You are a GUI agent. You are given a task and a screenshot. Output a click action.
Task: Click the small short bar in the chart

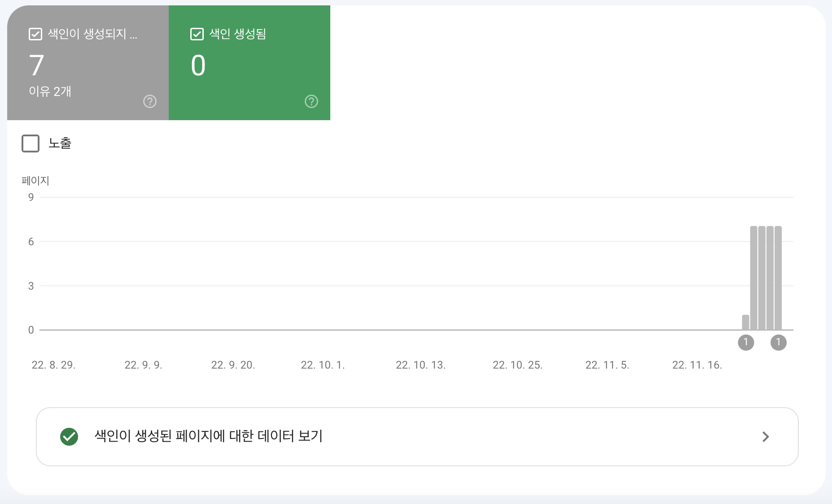click(745, 322)
